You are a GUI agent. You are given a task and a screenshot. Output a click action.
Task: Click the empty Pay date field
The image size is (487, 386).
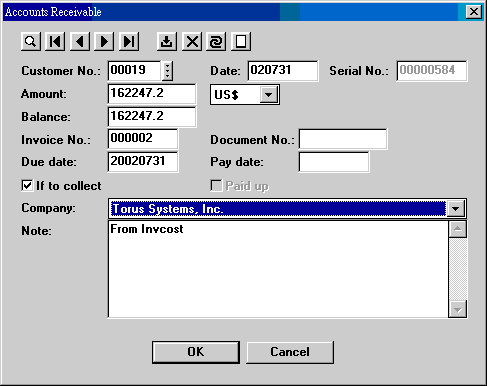click(334, 162)
